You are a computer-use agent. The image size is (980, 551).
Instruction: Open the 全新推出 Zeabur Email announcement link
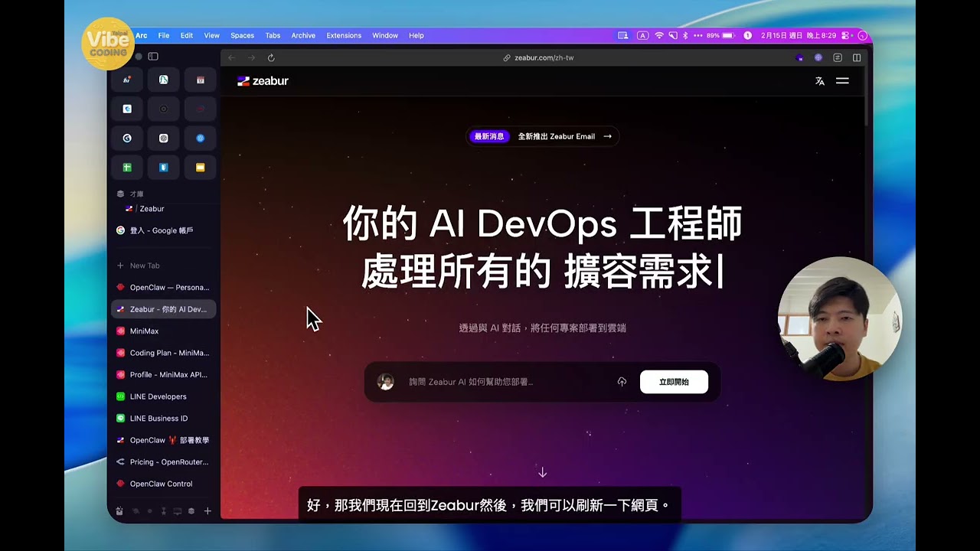(565, 136)
